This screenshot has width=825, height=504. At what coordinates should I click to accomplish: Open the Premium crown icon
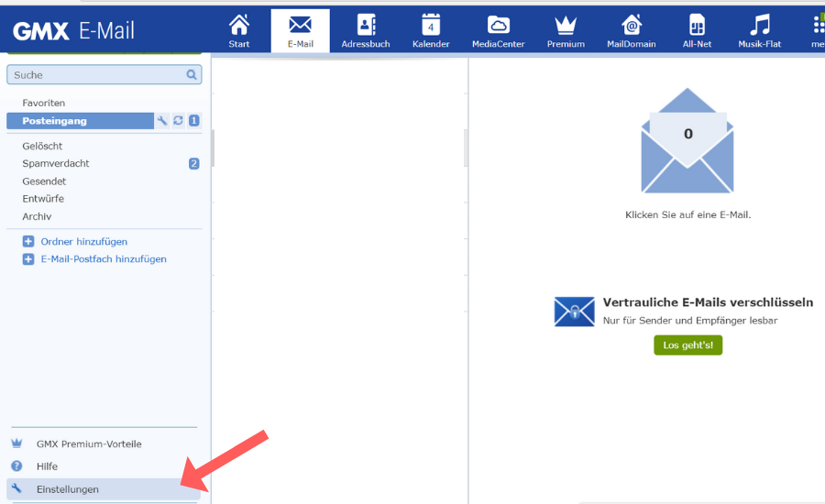click(566, 26)
